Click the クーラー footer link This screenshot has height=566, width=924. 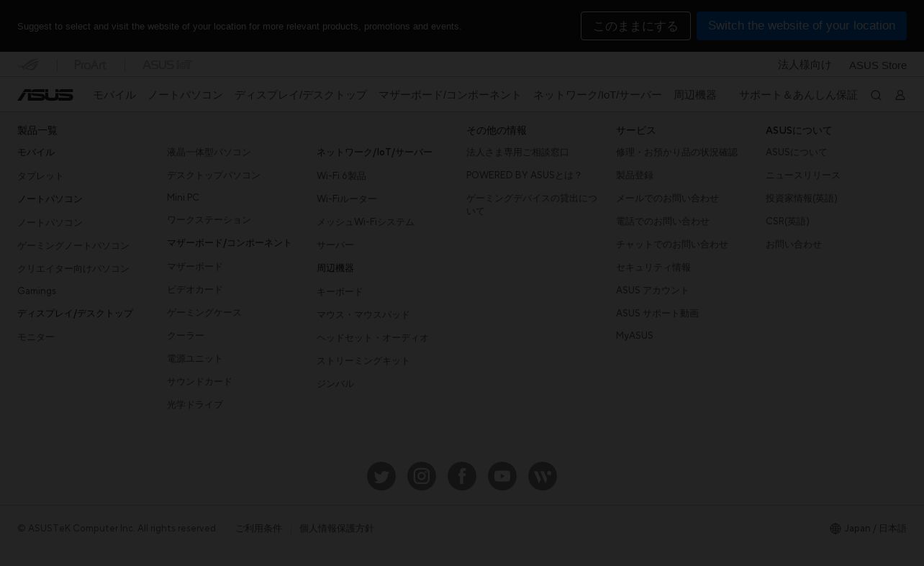pos(186,336)
